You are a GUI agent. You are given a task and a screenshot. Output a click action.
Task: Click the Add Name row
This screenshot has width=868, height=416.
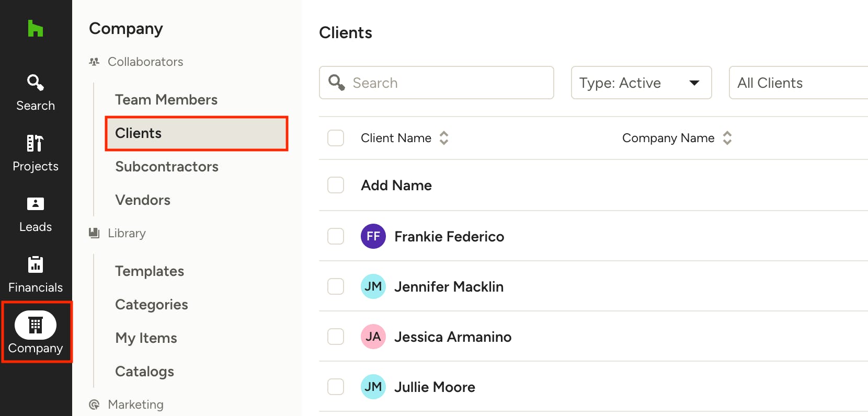(x=396, y=186)
